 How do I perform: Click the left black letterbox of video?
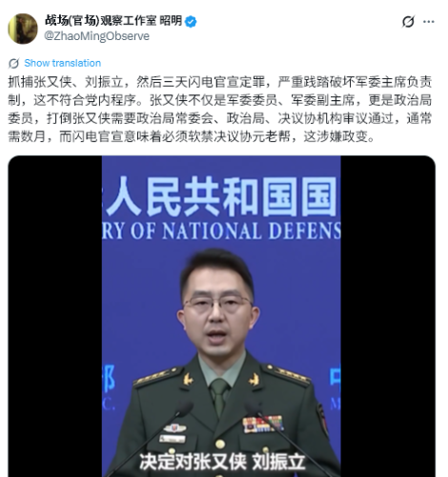[x=54, y=317]
